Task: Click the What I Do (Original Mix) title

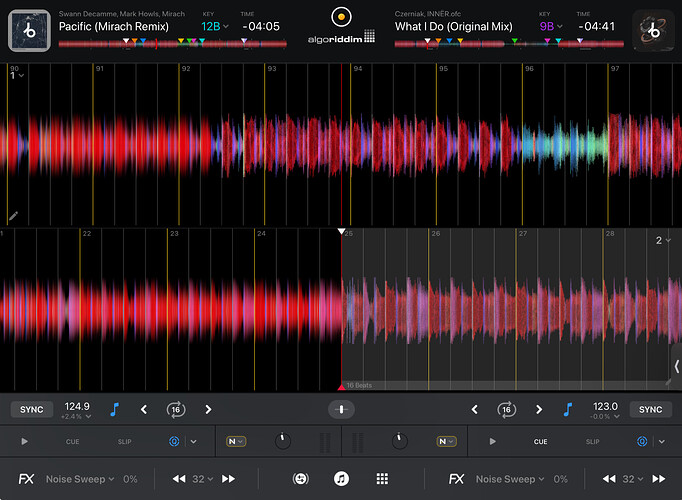Action: tap(454, 27)
